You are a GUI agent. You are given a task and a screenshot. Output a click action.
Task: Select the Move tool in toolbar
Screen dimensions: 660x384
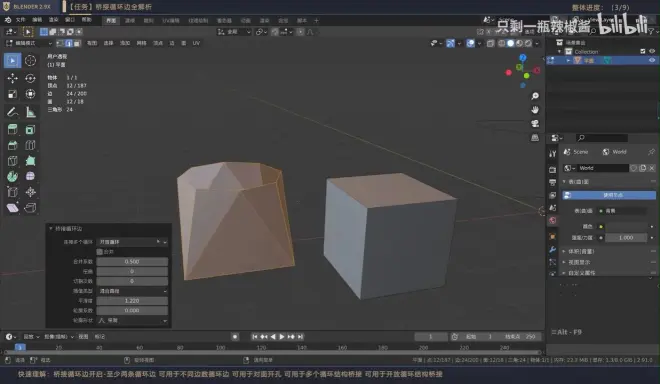(x=12, y=78)
